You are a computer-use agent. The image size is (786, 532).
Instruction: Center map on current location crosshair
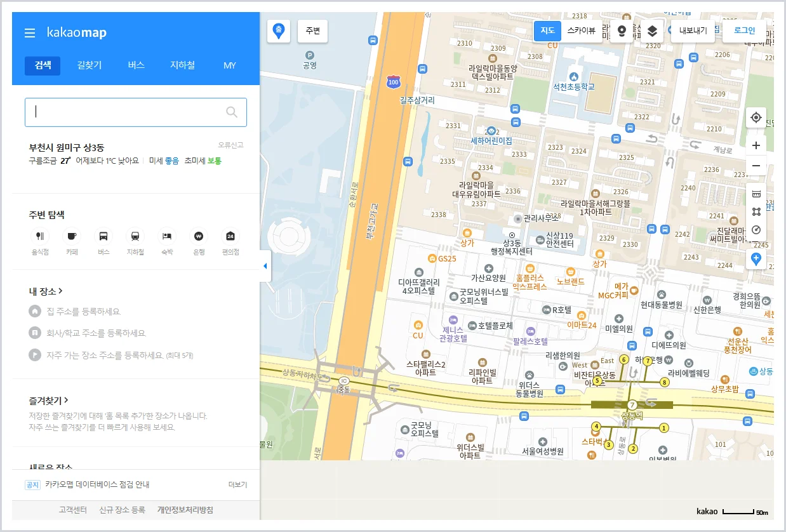756,117
